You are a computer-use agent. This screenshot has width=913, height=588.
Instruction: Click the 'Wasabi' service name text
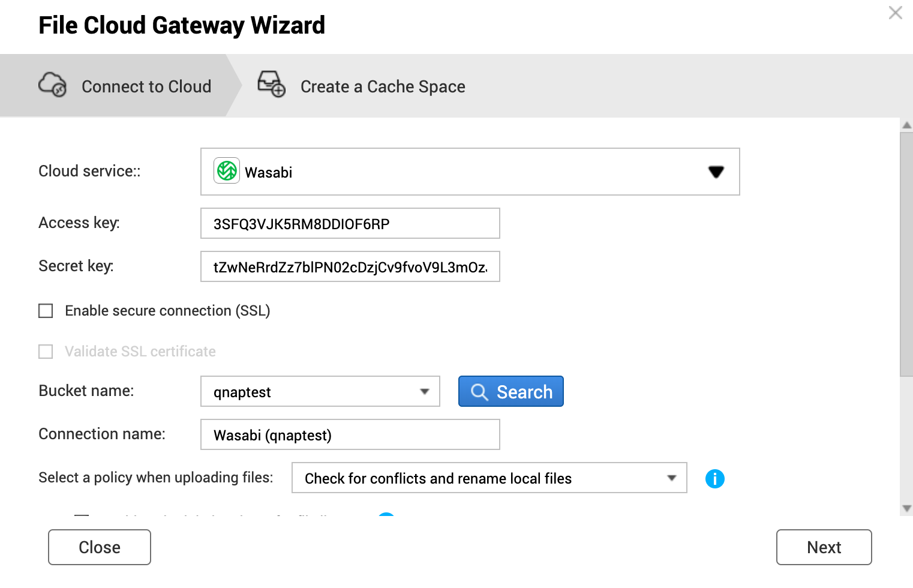coord(268,173)
